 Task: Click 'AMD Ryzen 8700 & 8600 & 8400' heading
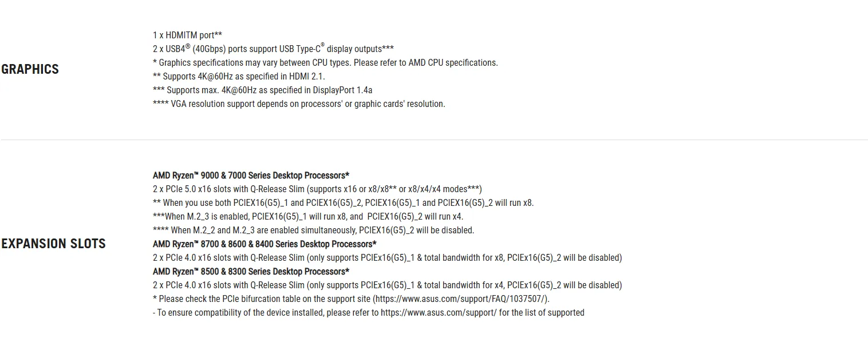pyautogui.click(x=265, y=244)
